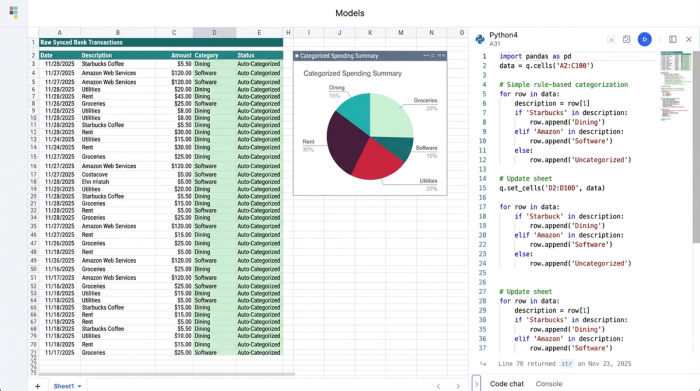Select column A header
The image size is (700, 391).
[x=59, y=33]
